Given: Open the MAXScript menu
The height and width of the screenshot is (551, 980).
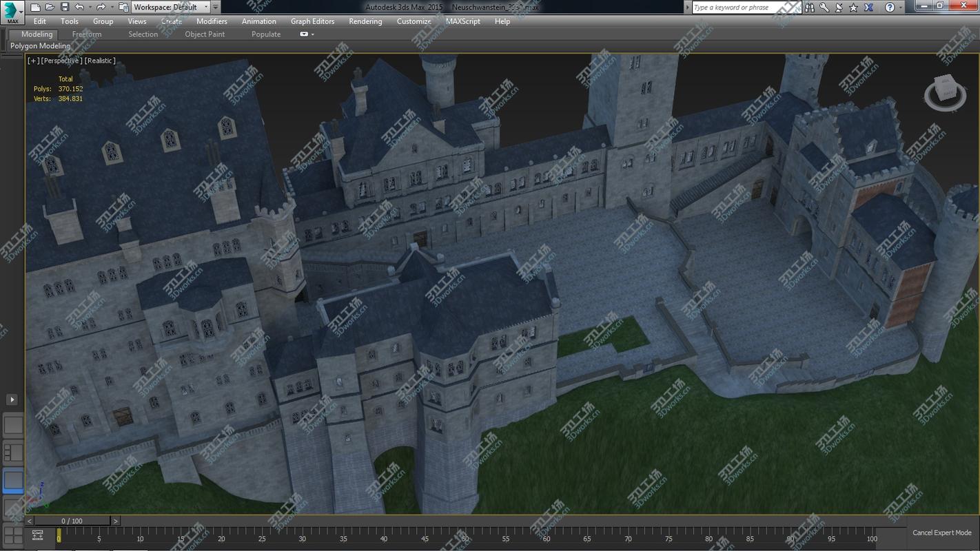Looking at the screenshot, I should tap(463, 21).
